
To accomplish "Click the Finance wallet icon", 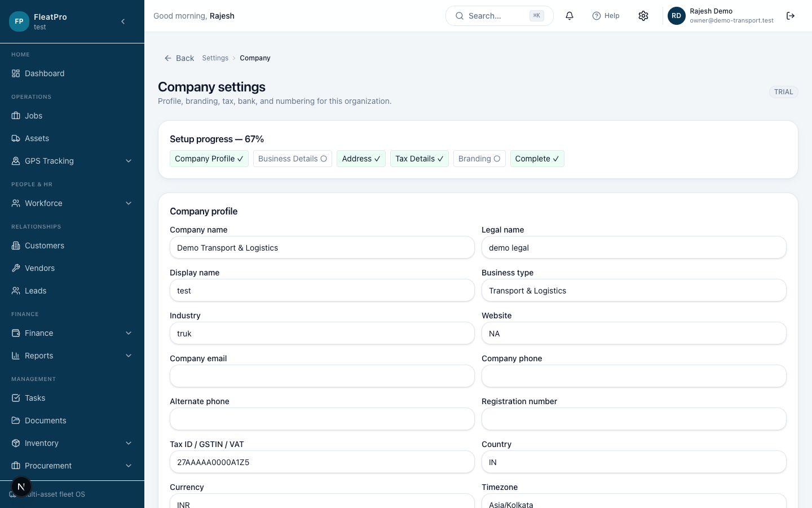I will [16, 333].
